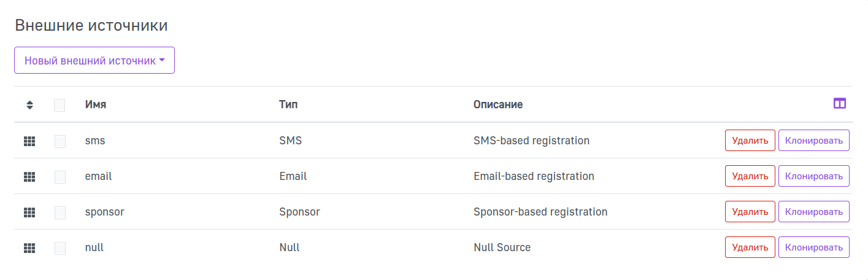This screenshot has height=280, width=868.
Task: Open the sponsor source by its name
Action: 104,212
